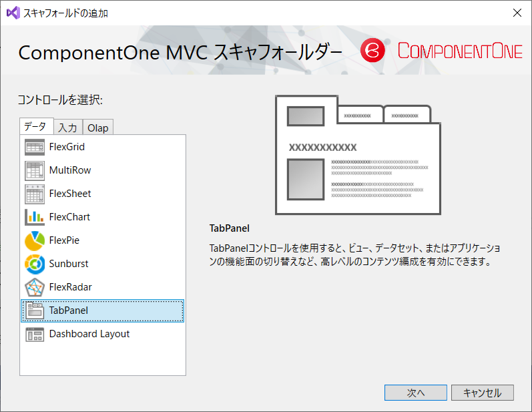Click the bold TabPanel heading
Image resolution: width=532 pixels, height=412 pixels.
coord(230,228)
